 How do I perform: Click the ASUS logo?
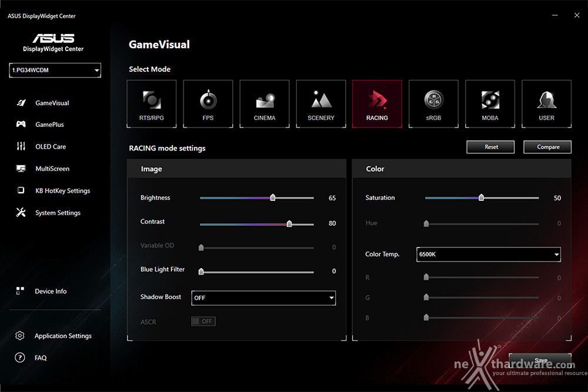54,38
